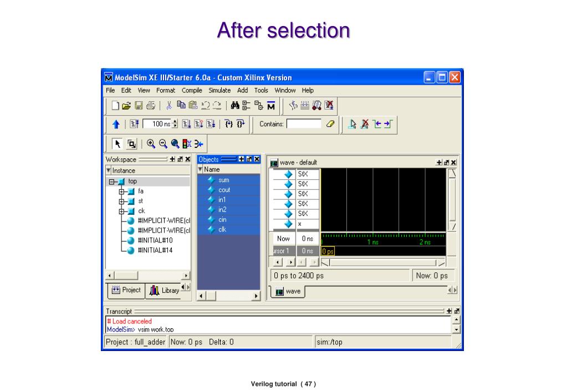This screenshot has height=392, width=567.
Task: Decrease run length with stepper down arrow
Action: point(175,126)
